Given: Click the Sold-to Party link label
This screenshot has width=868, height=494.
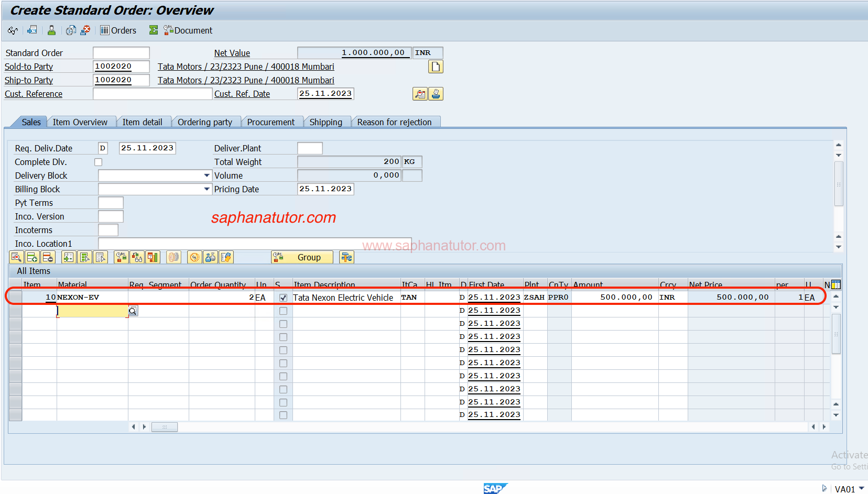Looking at the screenshot, I should (29, 67).
